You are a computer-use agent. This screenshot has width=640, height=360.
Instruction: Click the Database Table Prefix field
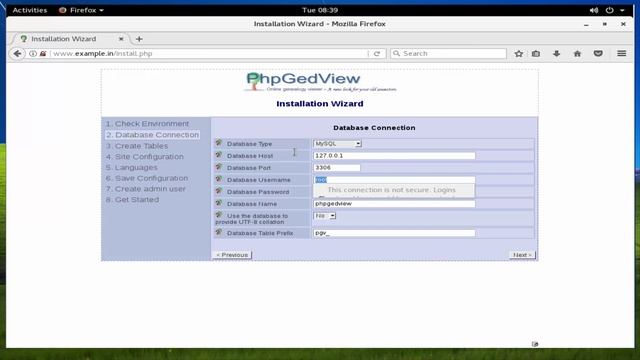click(x=394, y=233)
